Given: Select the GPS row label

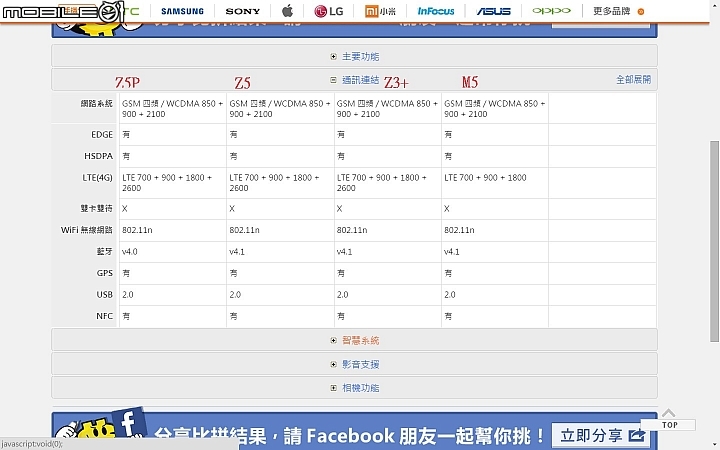Looking at the screenshot, I should coord(105,273).
